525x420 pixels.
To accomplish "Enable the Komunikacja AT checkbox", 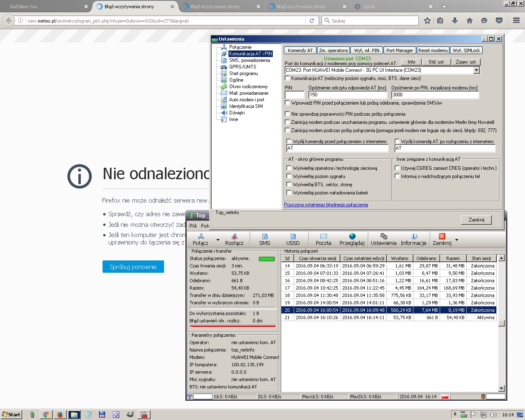I will click(x=288, y=78).
